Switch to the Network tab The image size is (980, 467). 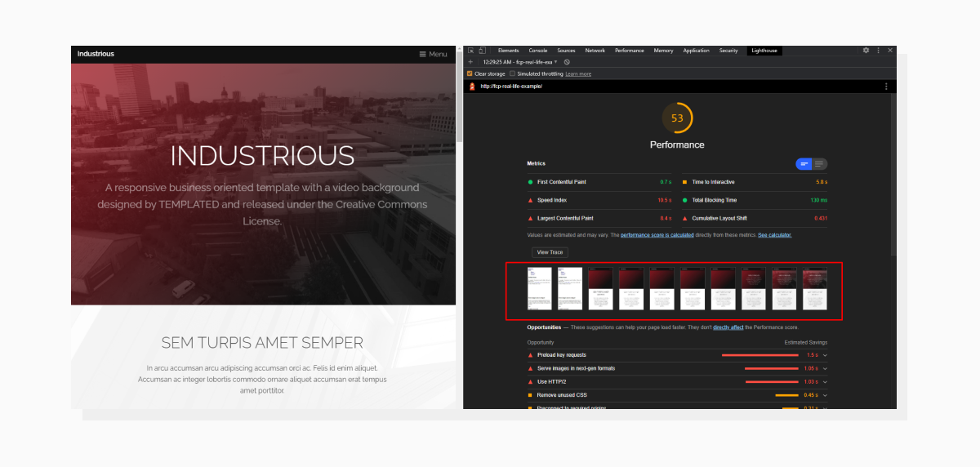pos(595,51)
